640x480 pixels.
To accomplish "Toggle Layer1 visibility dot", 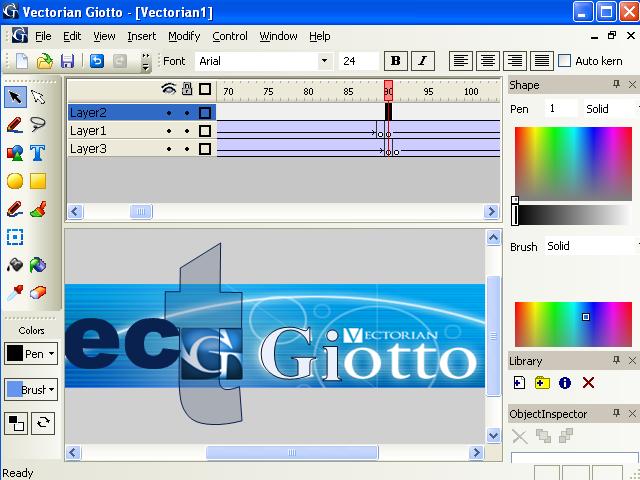I will point(169,131).
